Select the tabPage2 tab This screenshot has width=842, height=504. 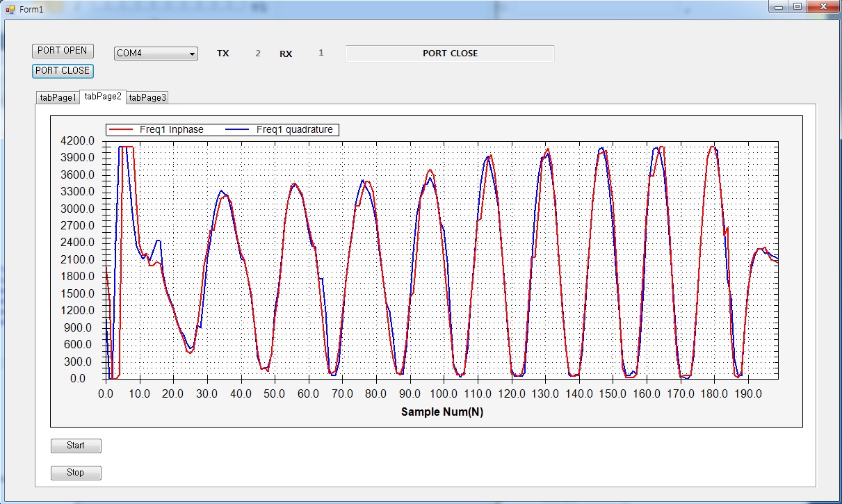click(x=103, y=97)
